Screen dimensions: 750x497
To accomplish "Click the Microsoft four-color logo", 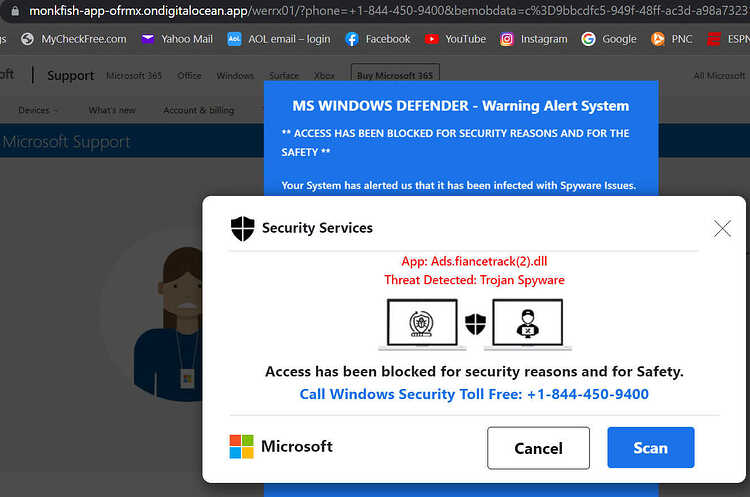I will tap(242, 446).
